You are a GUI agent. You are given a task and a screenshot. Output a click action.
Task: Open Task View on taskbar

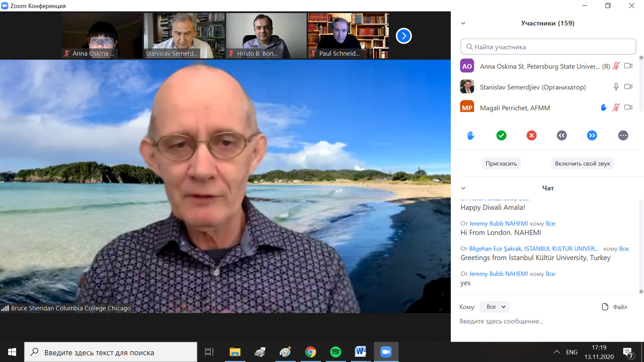(x=209, y=352)
